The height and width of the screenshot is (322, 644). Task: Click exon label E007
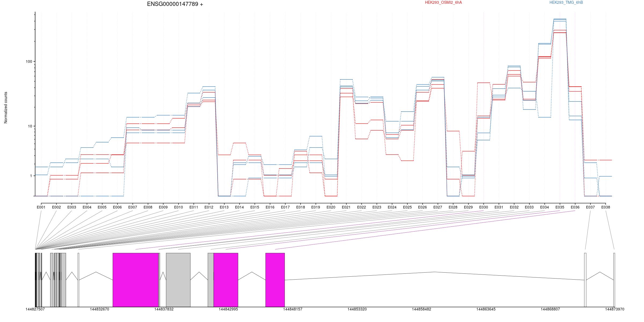click(133, 207)
